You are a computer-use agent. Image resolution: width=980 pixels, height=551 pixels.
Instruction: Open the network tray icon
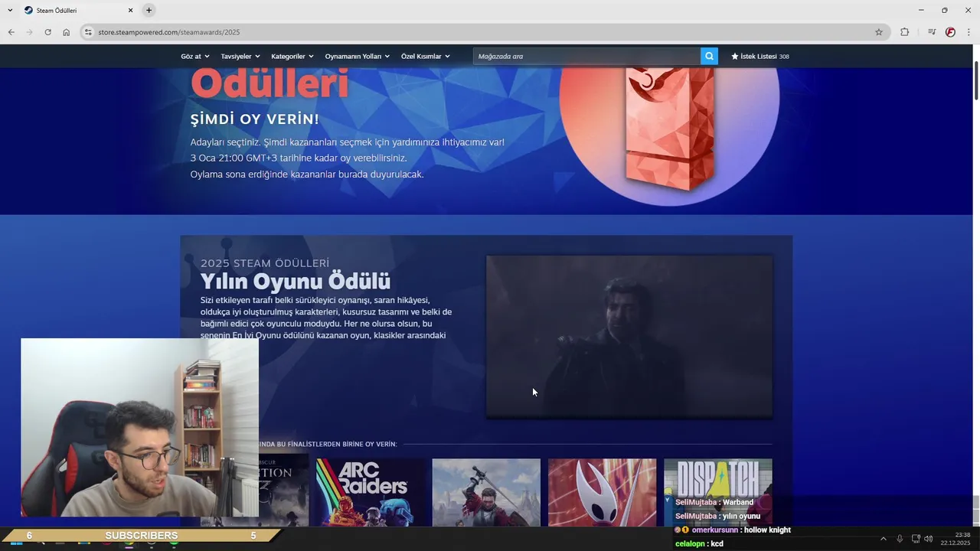(x=916, y=539)
